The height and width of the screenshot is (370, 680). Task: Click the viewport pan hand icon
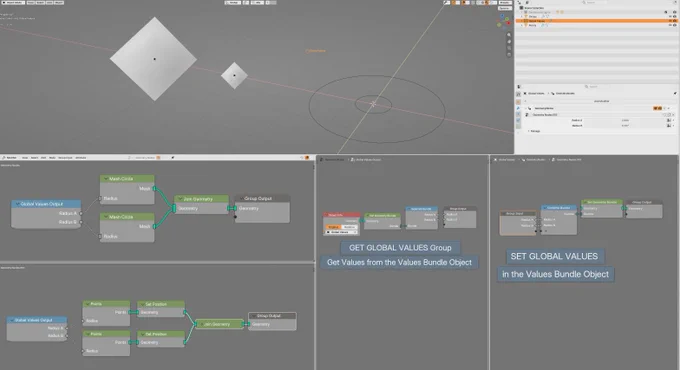[x=509, y=42]
